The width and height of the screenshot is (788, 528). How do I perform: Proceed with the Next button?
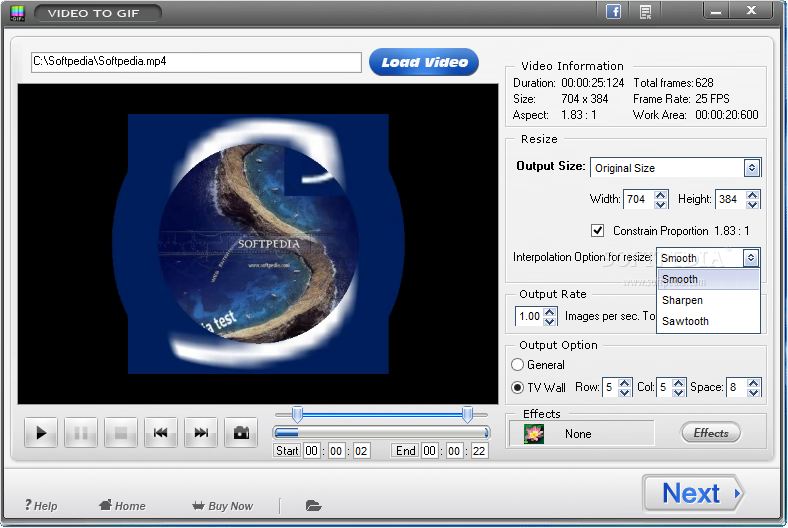[693, 493]
